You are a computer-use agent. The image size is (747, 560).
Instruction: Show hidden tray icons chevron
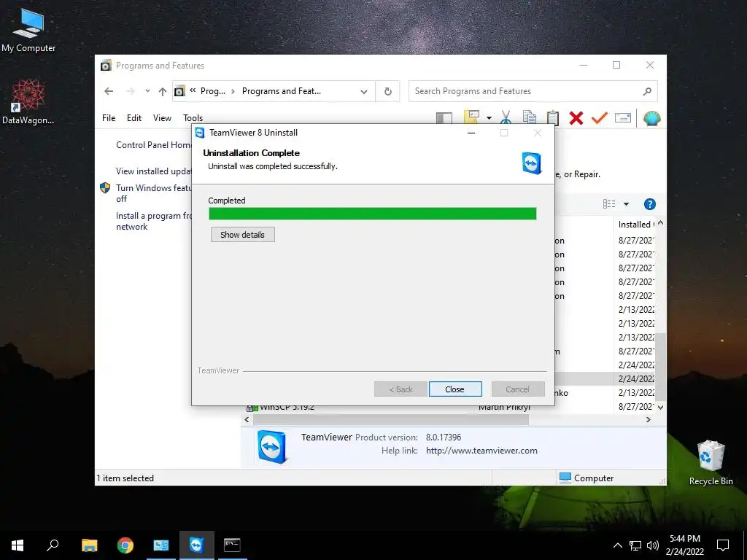pyautogui.click(x=617, y=545)
